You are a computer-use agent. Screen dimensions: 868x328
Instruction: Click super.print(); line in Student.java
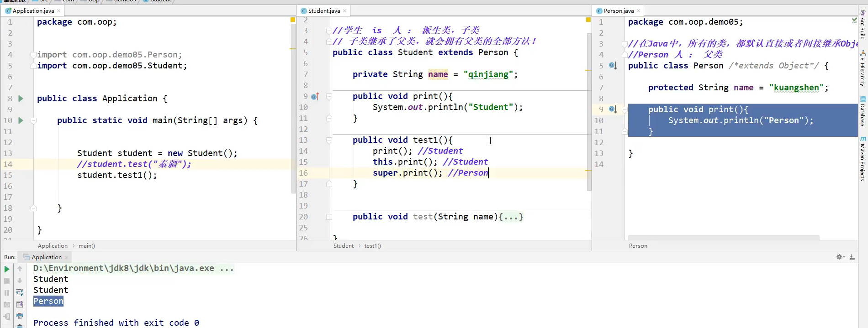[x=408, y=173]
